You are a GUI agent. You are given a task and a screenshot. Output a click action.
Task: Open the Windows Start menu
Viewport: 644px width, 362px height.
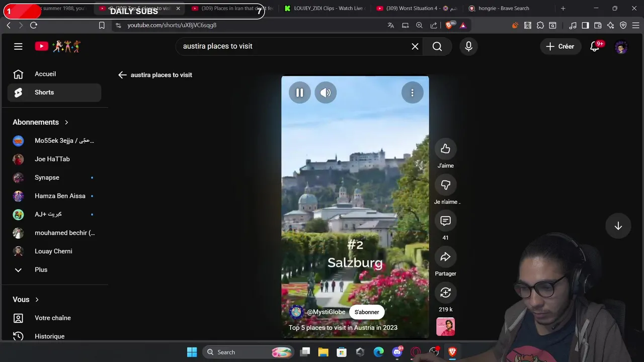tap(192, 352)
